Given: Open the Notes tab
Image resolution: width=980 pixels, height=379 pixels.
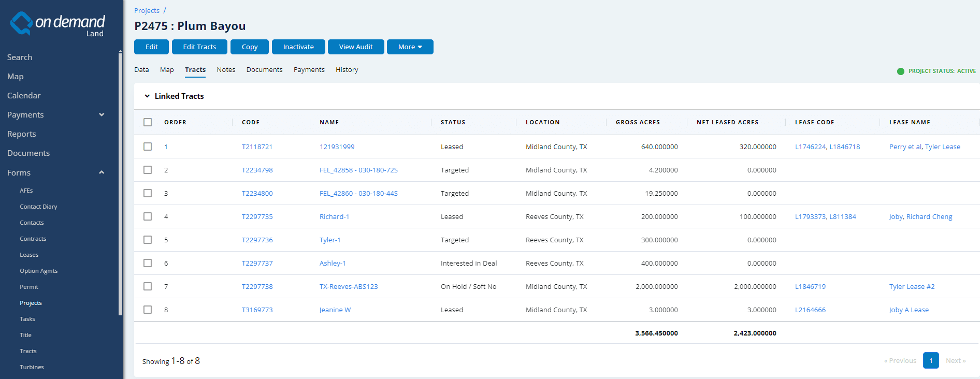Looking at the screenshot, I should [x=226, y=69].
